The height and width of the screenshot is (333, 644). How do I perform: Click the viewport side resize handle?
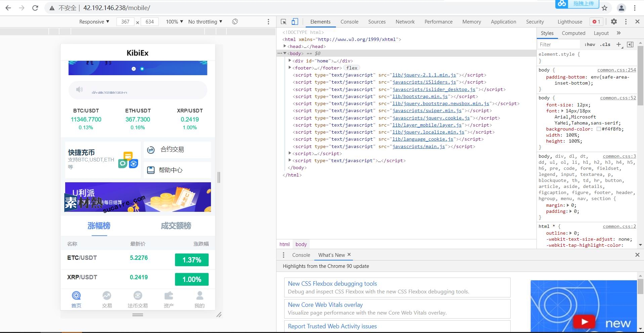pos(219,177)
